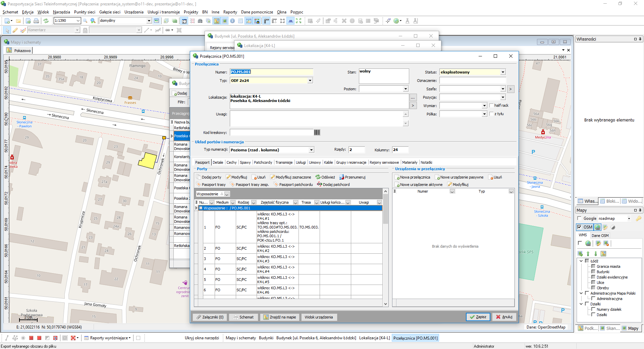The width and height of the screenshot is (644, 349).
Task: Select the pointer arrow tool
Action: [7, 30]
